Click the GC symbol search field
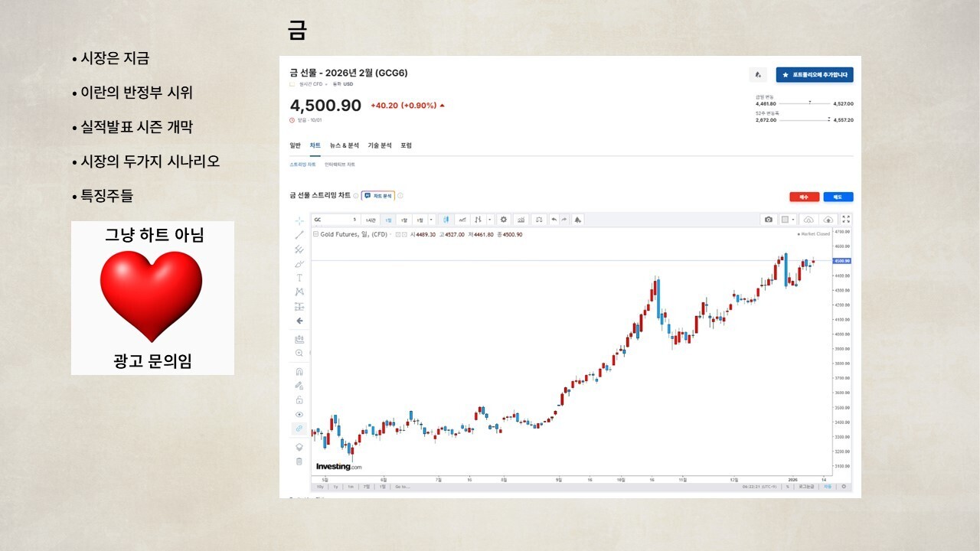Viewport: 980px width, 551px height. pos(332,220)
